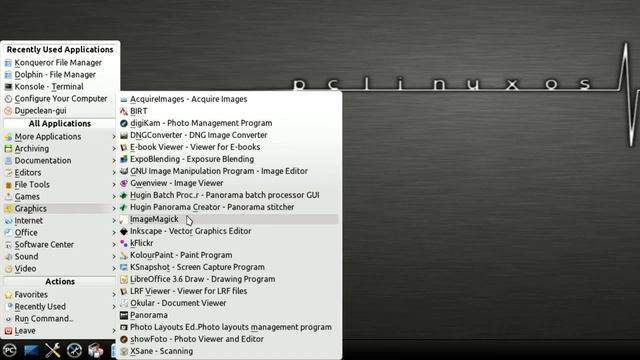Expand the Editors submenu arrow
640x360 pixels.
point(114,173)
